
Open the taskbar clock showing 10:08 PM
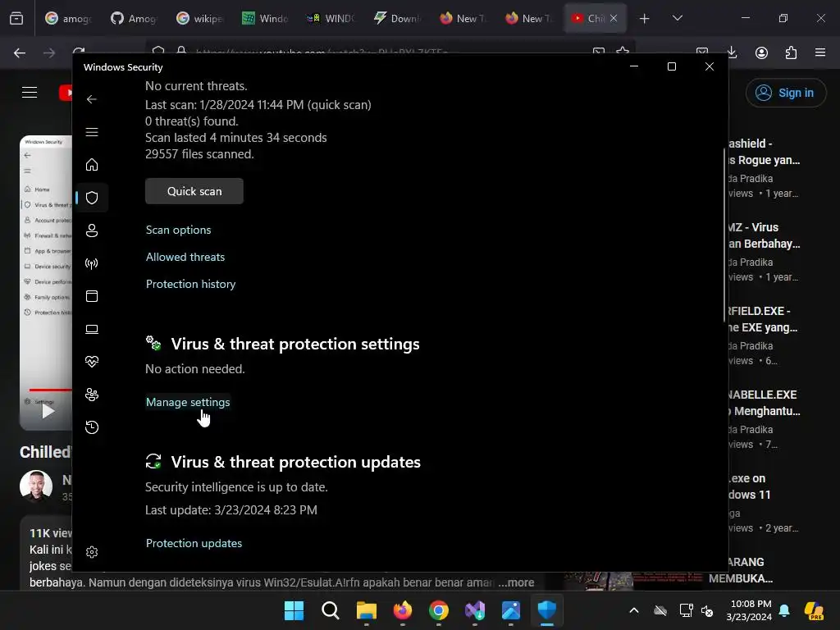point(751,610)
